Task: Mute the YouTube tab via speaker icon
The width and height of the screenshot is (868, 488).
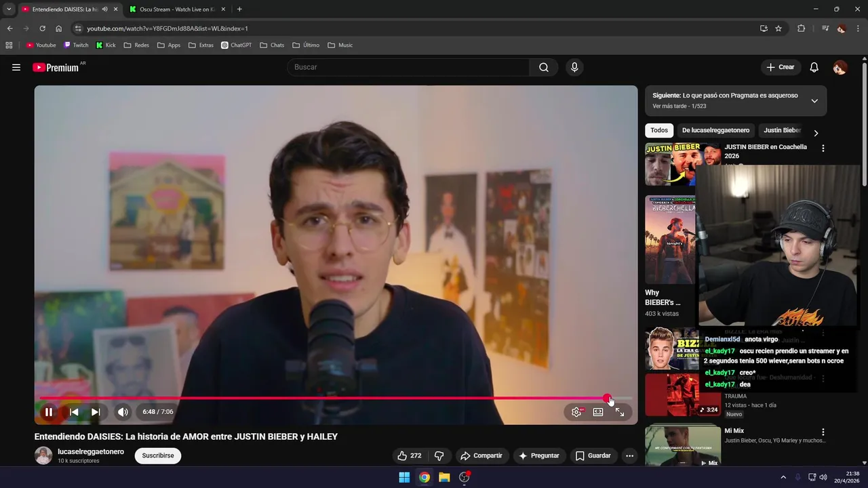Action: 104,9
